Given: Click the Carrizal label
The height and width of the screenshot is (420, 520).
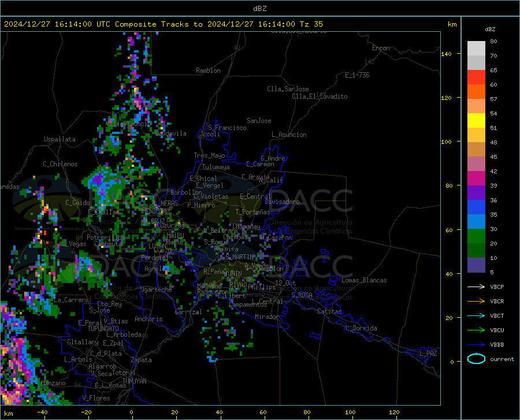Looking at the screenshot, I should 188,312.
